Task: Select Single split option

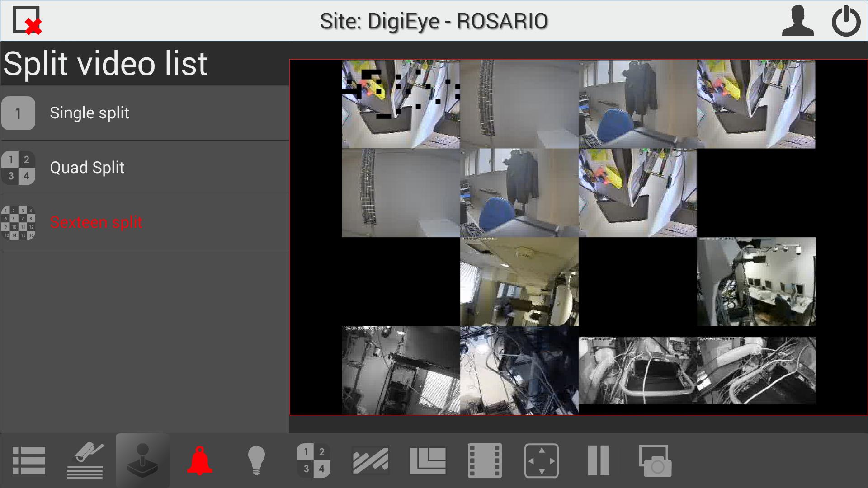Action: [145, 113]
